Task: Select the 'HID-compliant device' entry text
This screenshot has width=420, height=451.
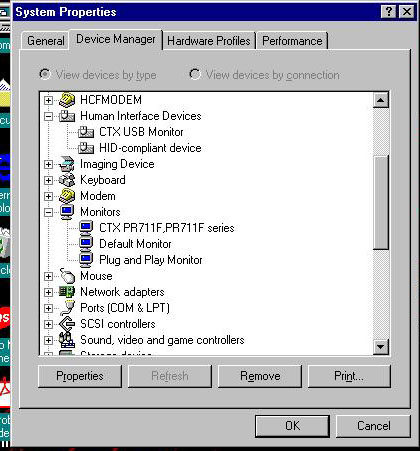Action: coord(150,148)
